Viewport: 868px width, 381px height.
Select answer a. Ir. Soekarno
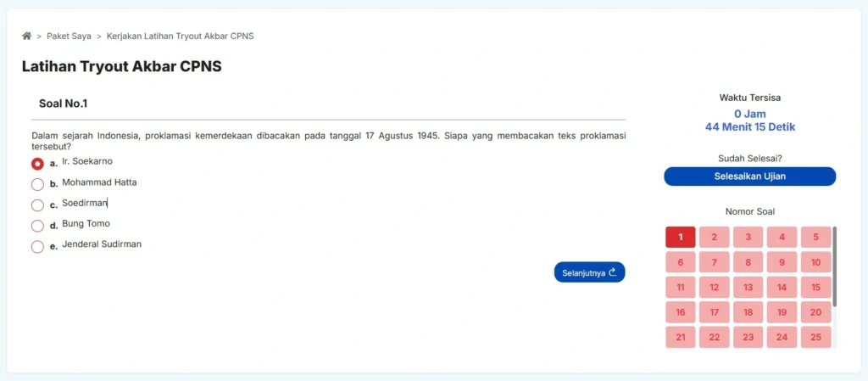37,164
